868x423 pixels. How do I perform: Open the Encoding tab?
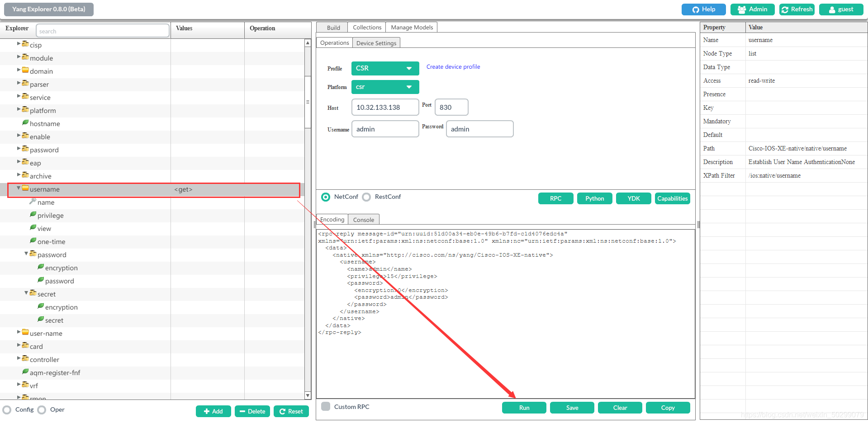(x=332, y=220)
